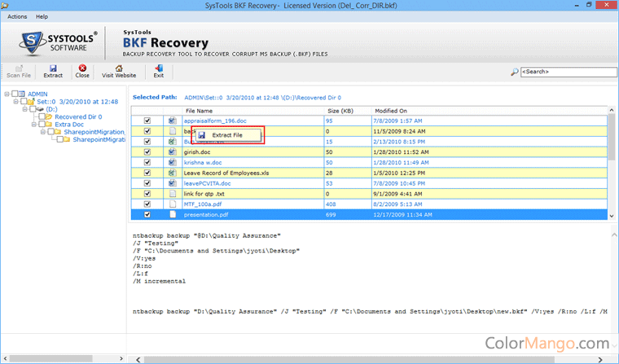Click inside the Search input field
This screenshot has width=619, height=364.
[x=564, y=72]
